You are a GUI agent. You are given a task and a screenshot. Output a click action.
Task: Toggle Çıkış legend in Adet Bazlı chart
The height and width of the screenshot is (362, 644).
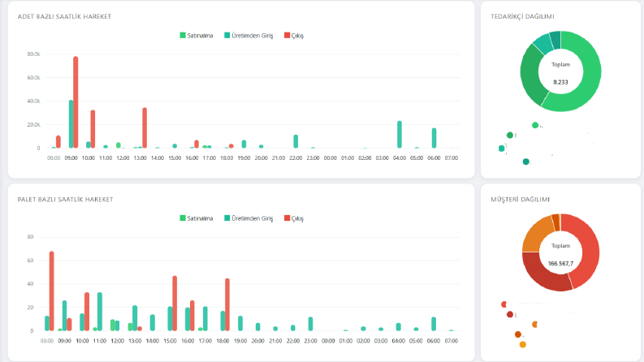coord(294,36)
